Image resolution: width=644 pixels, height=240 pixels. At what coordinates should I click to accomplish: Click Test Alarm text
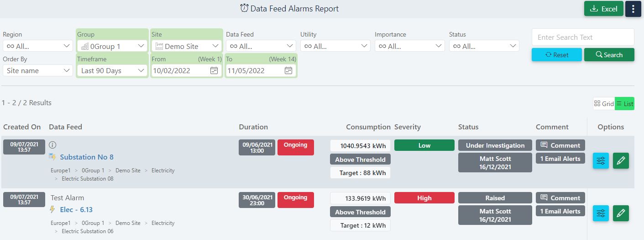pos(68,198)
